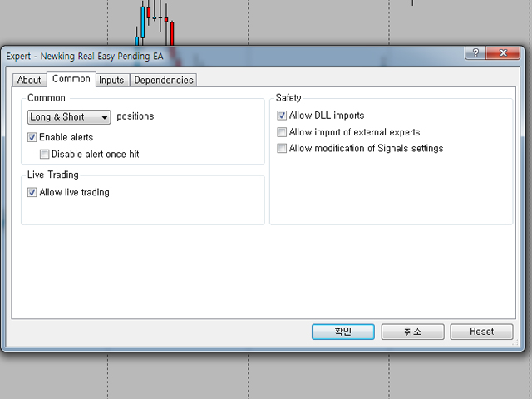Uncheck Allow DLL imports
This screenshot has width=532, height=399.
282,116
